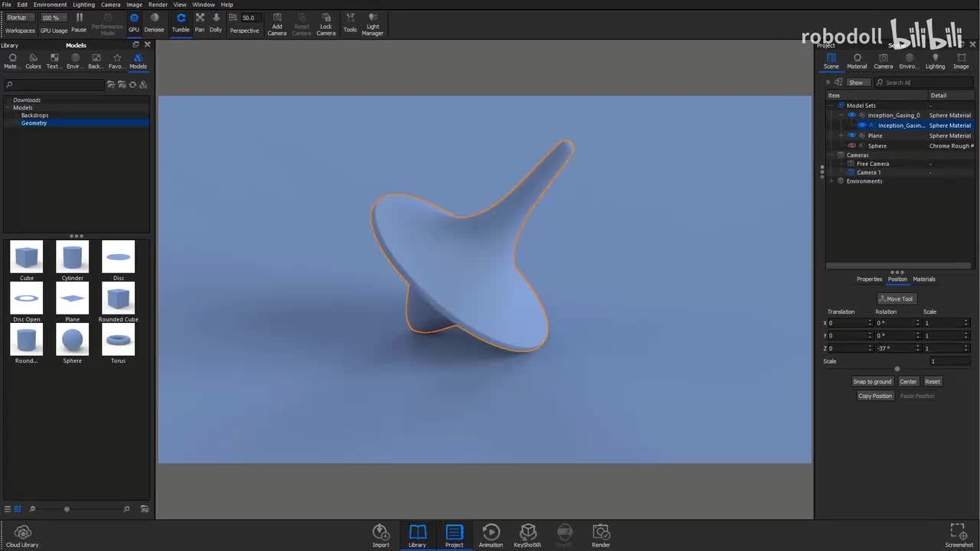Image resolution: width=980 pixels, height=551 pixels.
Task: Open the GPU Usage percentage dropdown
Action: click(54, 18)
